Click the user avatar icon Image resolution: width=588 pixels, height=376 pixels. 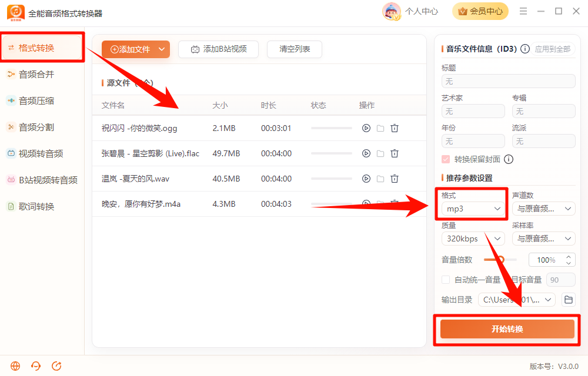[x=392, y=11]
